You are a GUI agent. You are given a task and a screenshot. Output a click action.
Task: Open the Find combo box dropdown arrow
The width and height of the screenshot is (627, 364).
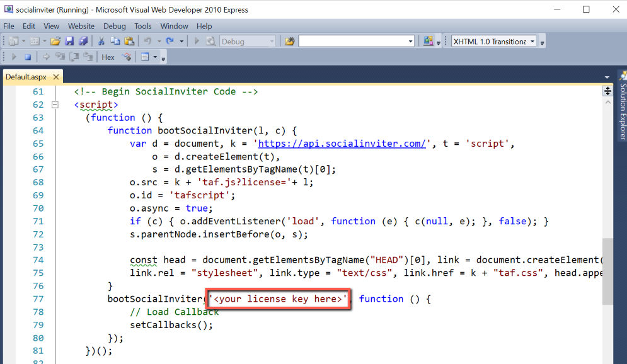click(410, 42)
